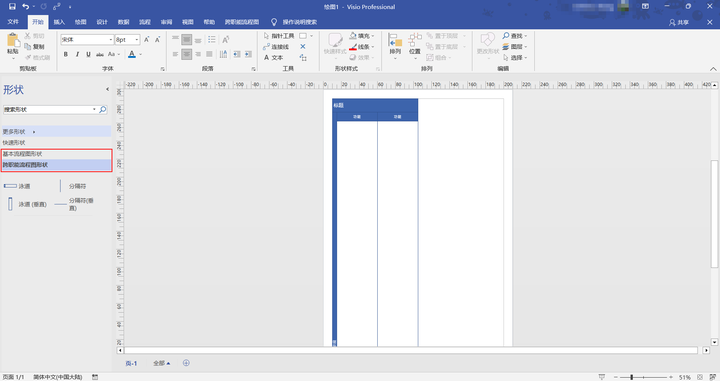Click the Paste (粘贴) button
The width and height of the screenshot is (720, 381).
pos(13,46)
